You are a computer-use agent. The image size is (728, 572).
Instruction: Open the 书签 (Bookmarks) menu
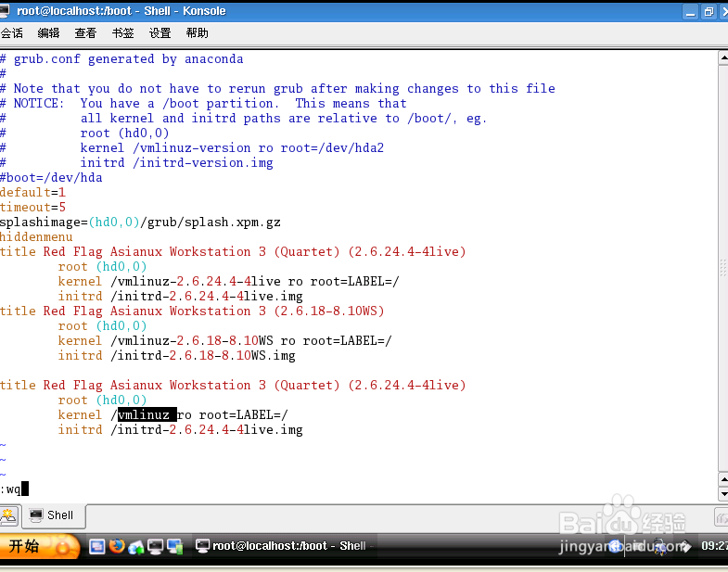[123, 33]
